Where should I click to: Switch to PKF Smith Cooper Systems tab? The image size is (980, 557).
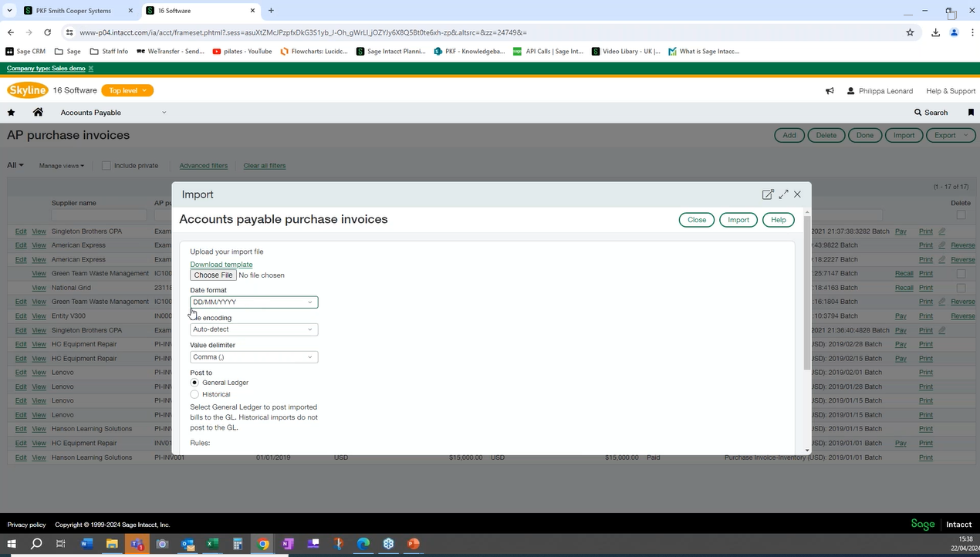click(x=76, y=11)
